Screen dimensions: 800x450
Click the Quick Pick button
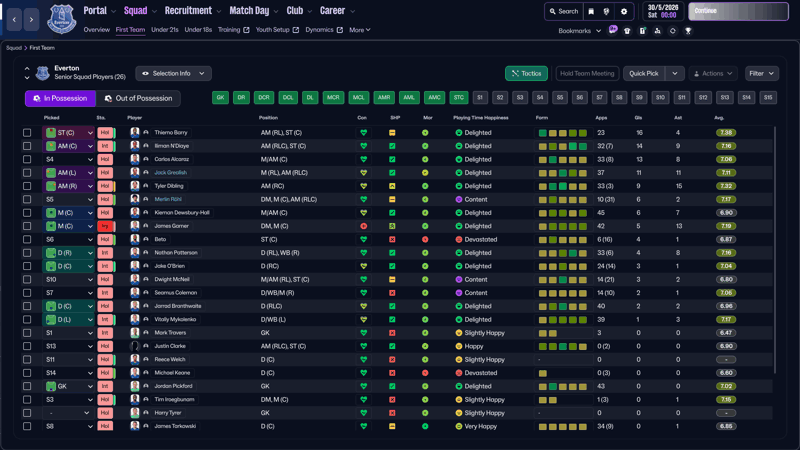[644, 73]
